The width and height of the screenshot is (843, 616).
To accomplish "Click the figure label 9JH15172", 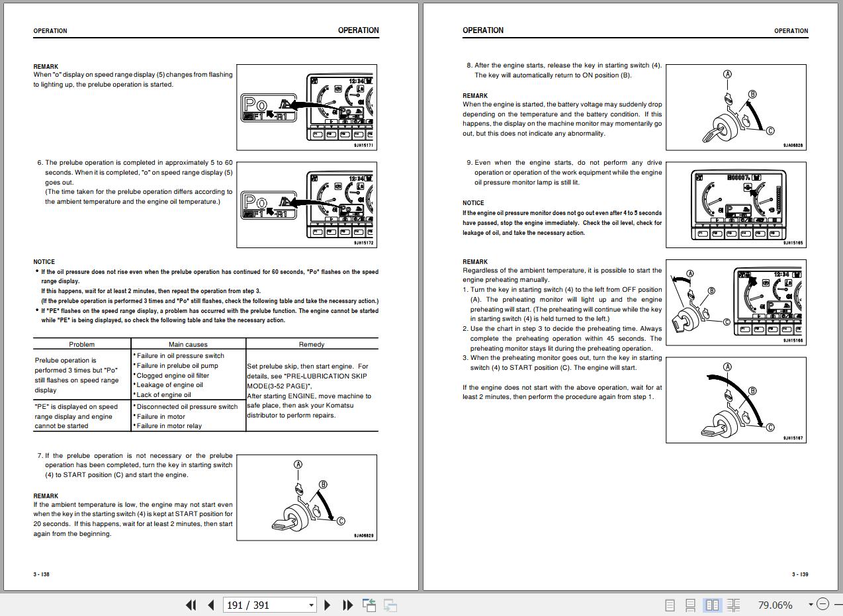I will point(363,243).
